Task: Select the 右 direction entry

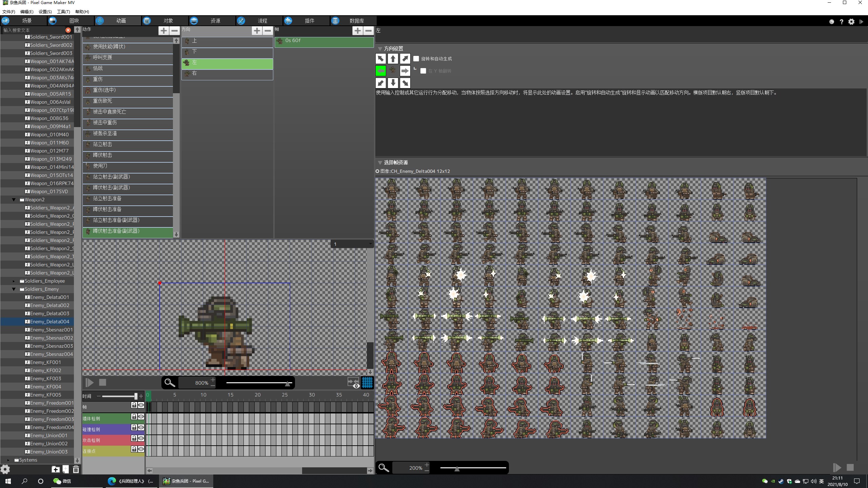Action: 227,74
